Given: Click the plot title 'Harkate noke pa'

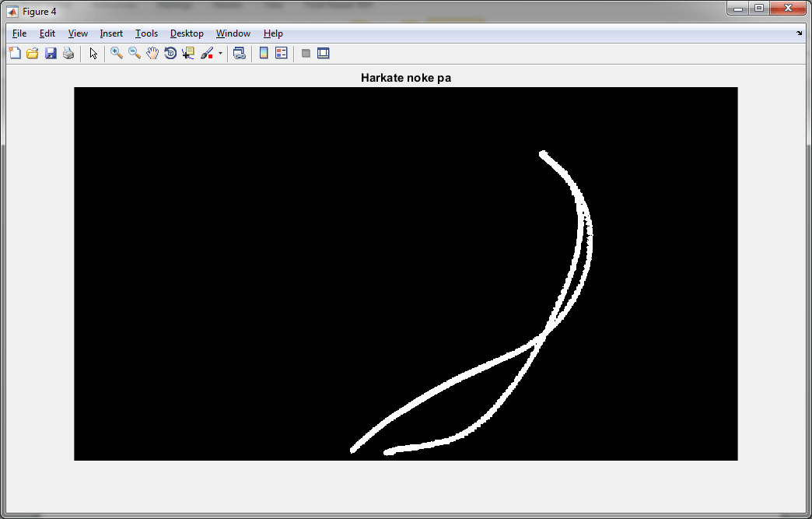Looking at the screenshot, I should coord(406,78).
